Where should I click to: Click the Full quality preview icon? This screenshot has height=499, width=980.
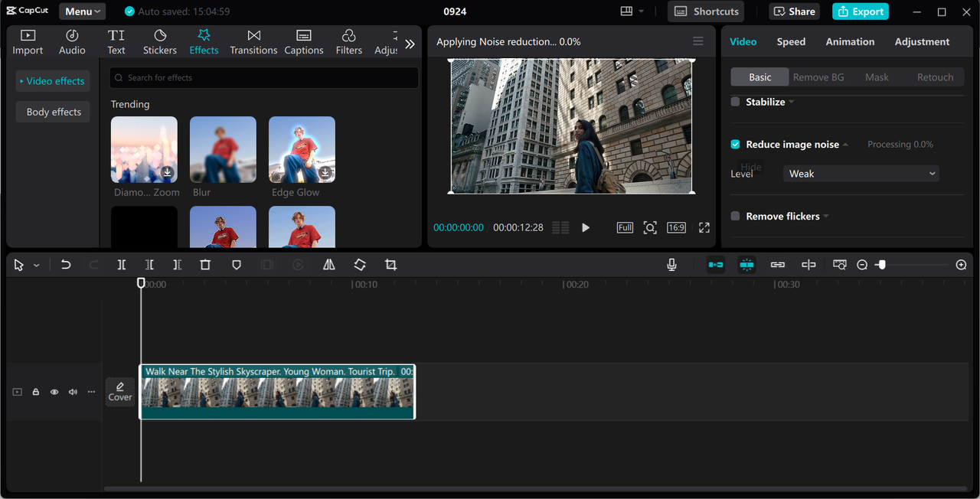pyautogui.click(x=625, y=227)
